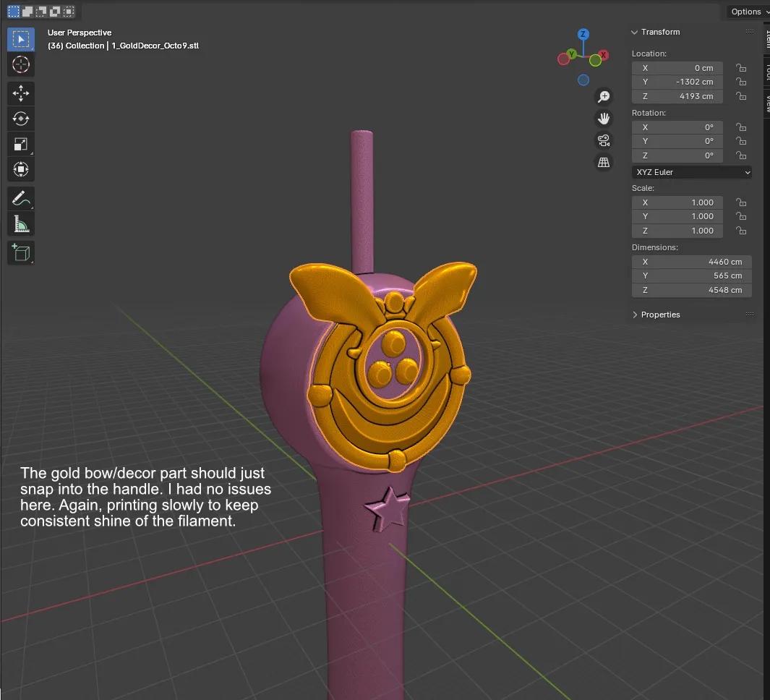Click the Transform panel drag grip
Image resolution: width=770 pixels, height=700 pixels.
click(749, 31)
